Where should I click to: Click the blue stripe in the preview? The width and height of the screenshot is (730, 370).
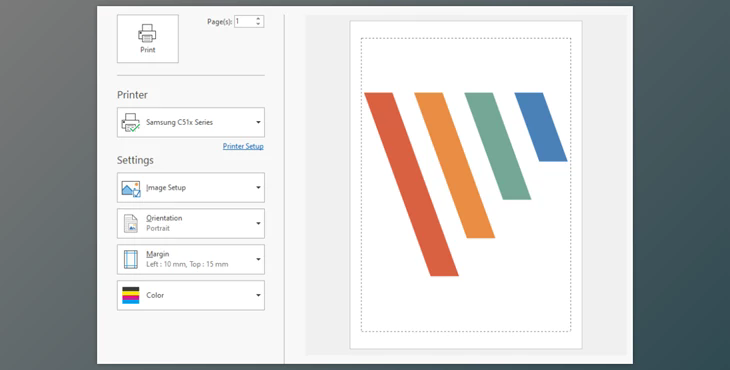point(541,127)
